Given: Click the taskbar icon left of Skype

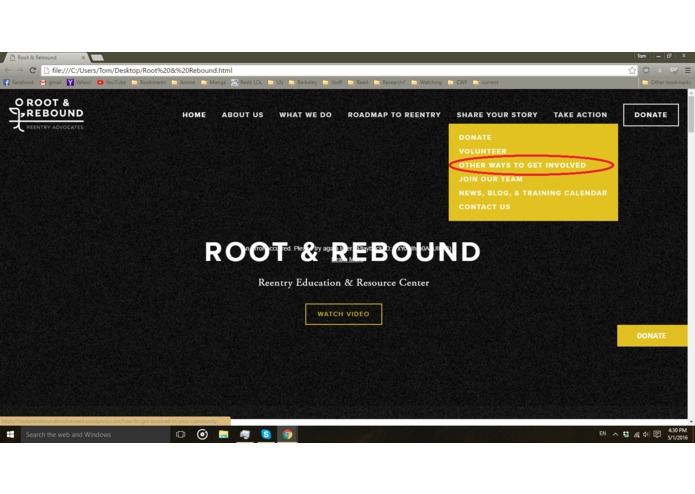Looking at the screenshot, I should [245, 435].
